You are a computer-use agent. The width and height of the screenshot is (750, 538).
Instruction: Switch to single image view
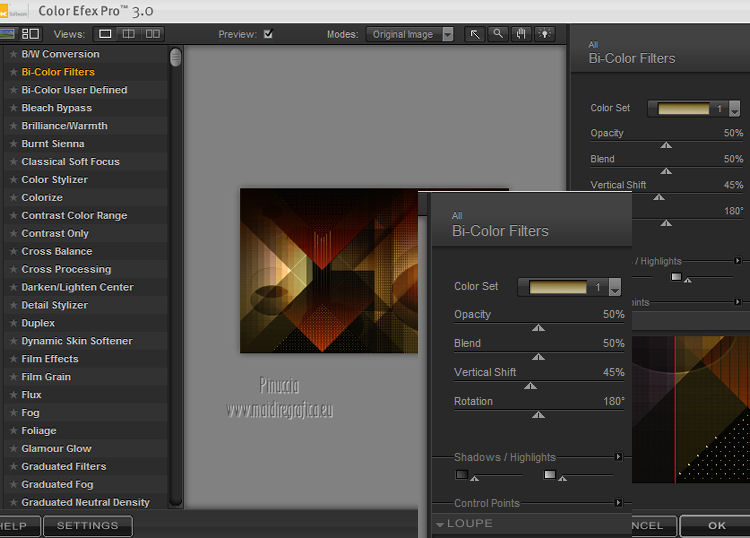tap(105, 34)
